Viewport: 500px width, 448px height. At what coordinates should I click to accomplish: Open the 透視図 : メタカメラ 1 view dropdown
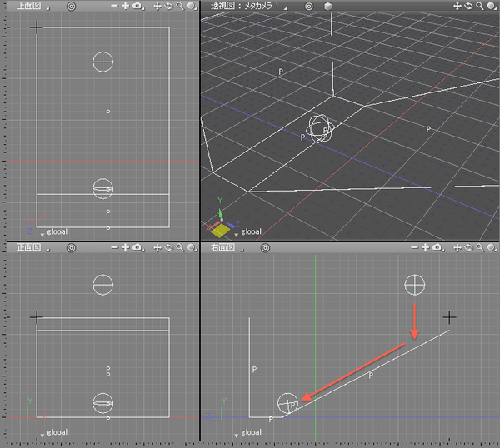tap(248, 6)
